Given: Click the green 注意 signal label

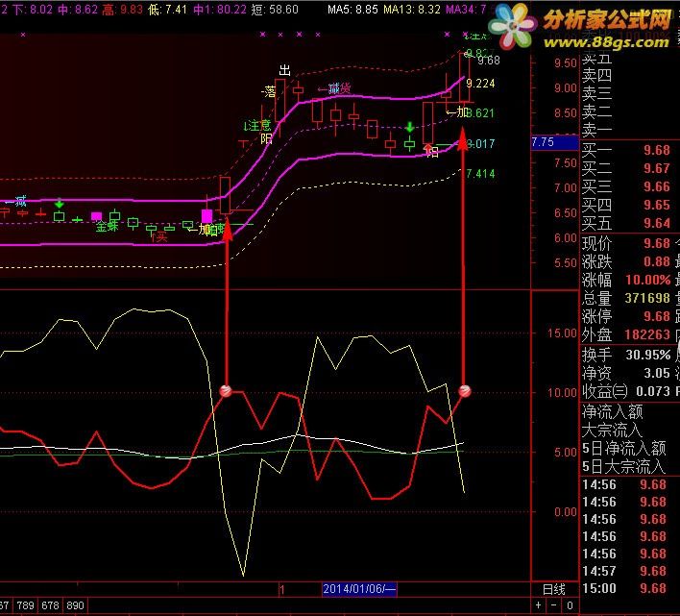Looking at the screenshot, I should pos(259,126).
